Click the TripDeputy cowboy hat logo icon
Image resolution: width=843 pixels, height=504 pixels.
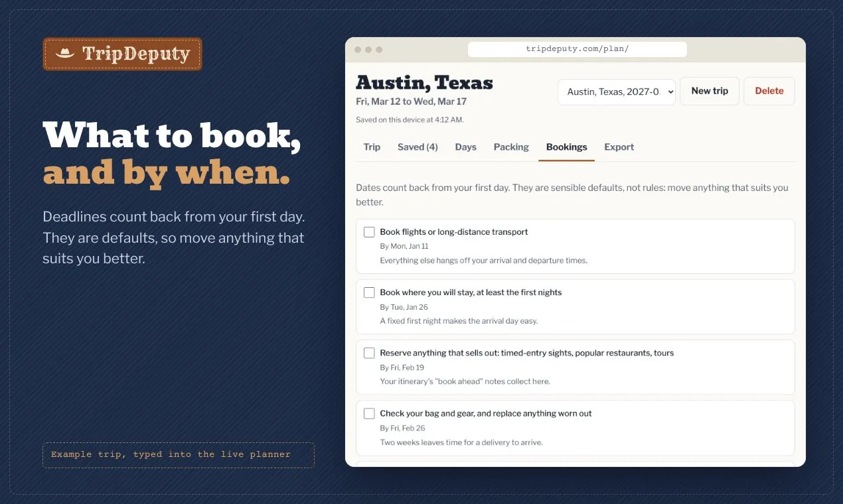tap(65, 53)
